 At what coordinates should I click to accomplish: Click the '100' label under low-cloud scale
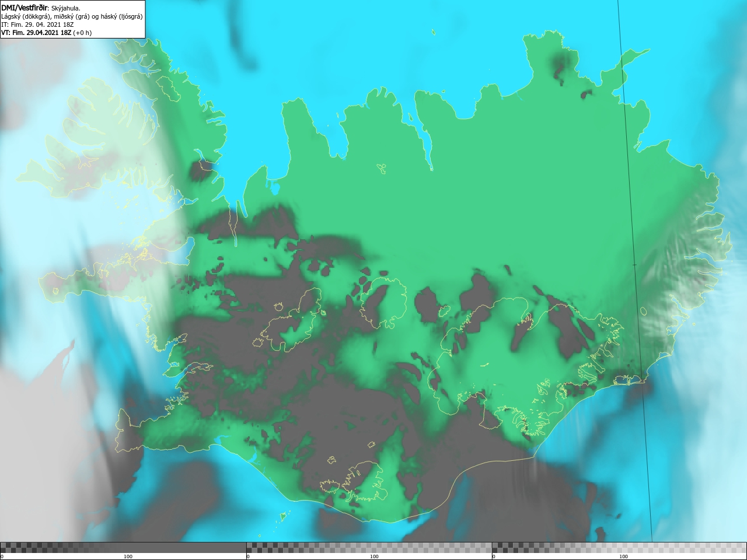(x=128, y=556)
